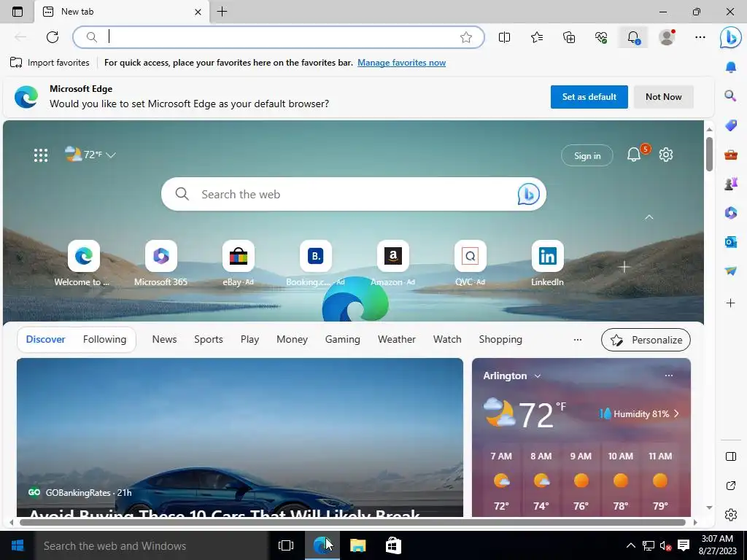Screen dimensions: 747x560
Task: Open sidebar Tools briefcase icon
Action: click(731, 155)
